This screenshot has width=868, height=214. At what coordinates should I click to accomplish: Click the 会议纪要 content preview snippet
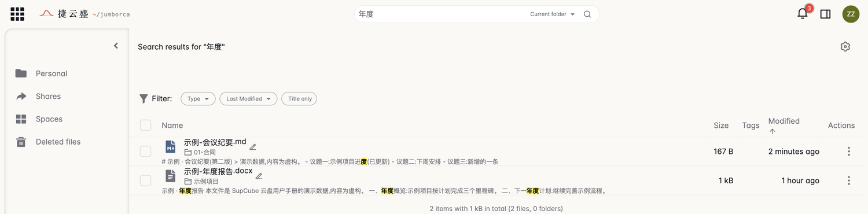tap(330, 162)
